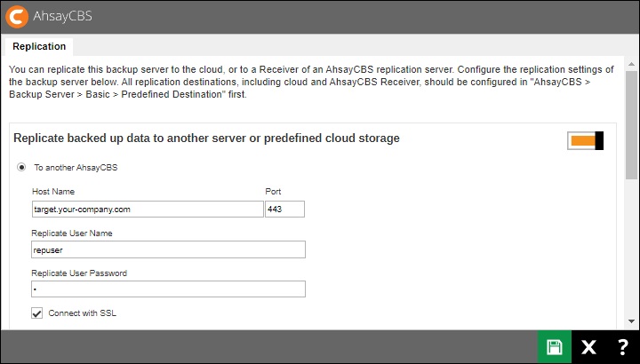Screen dimensions: 640x364
Task: Click the Host Name input field
Action: click(x=147, y=210)
